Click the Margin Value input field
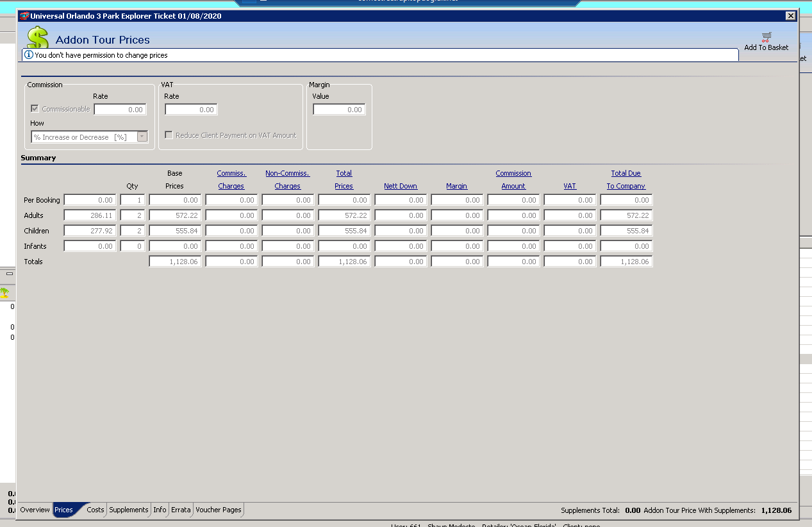This screenshot has height=527, width=812. 339,110
